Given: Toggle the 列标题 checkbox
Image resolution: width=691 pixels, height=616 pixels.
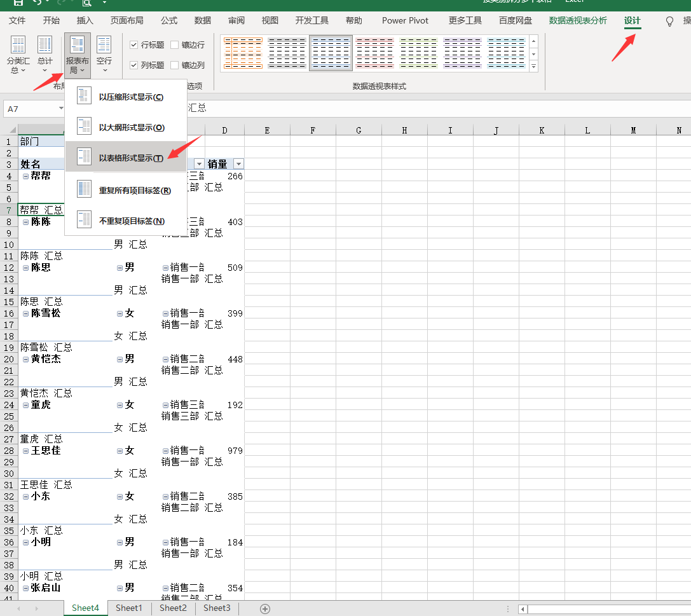Looking at the screenshot, I should [134, 65].
